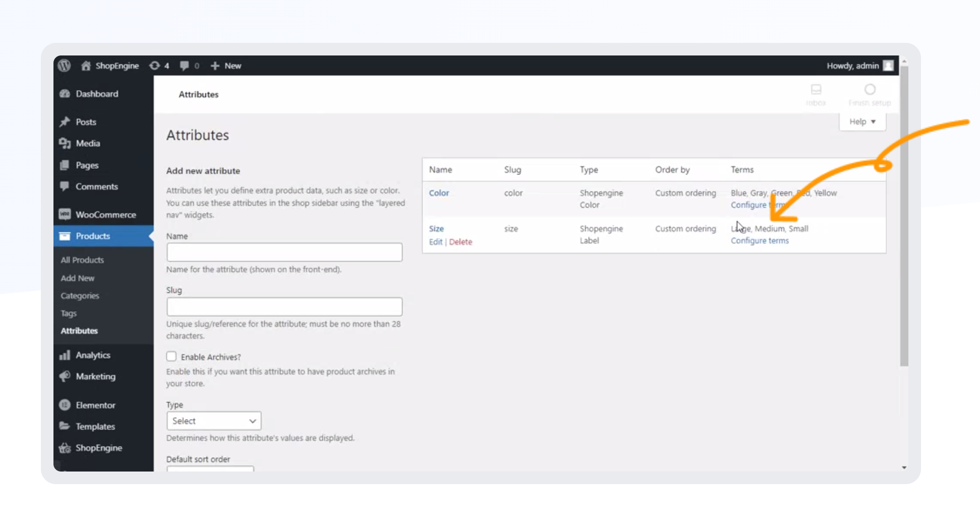
Task: Click the Products box icon
Action: tap(65, 236)
